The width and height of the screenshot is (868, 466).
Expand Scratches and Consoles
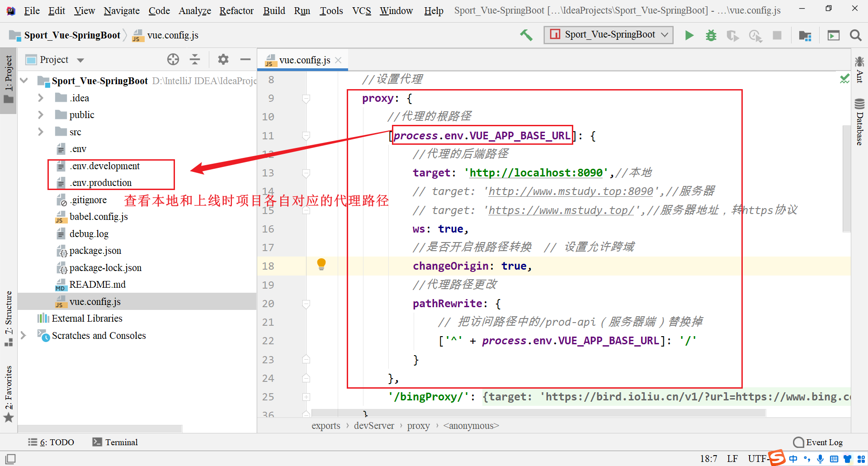click(24, 335)
